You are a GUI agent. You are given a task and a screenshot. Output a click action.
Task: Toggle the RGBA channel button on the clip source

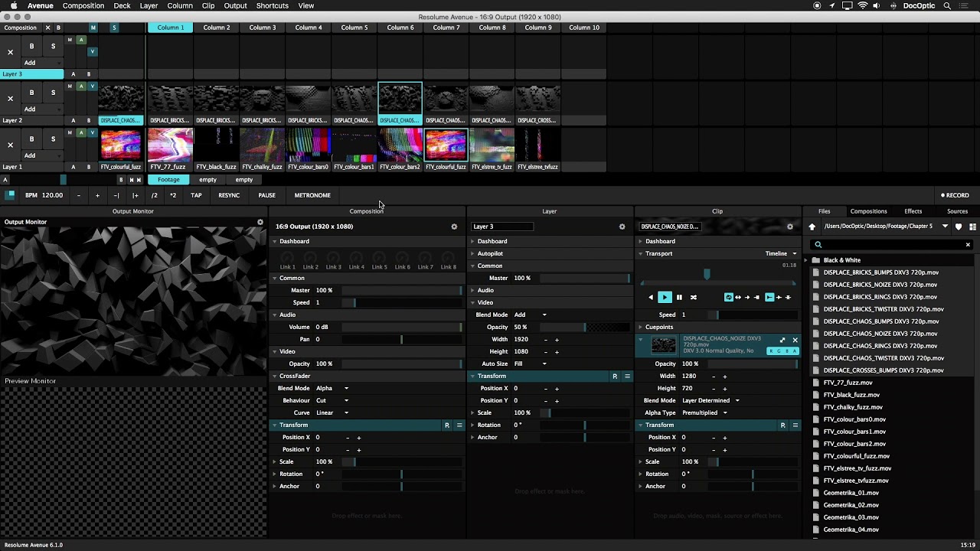(x=782, y=351)
